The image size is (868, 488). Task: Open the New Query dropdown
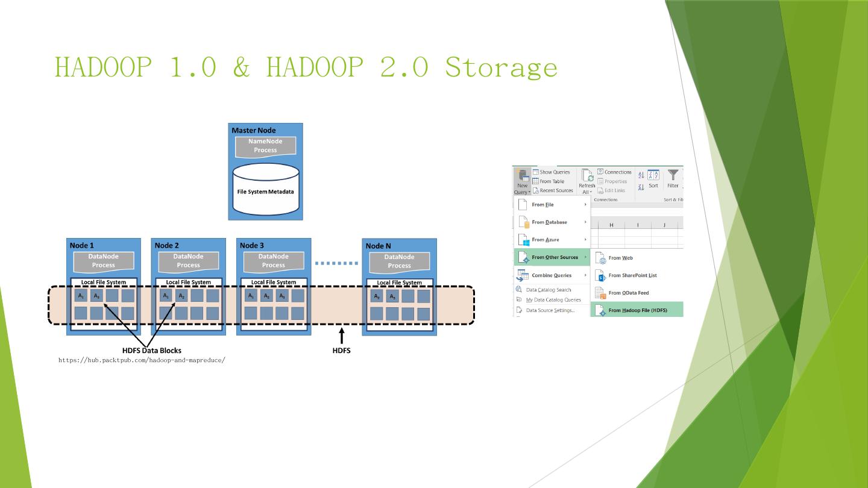pyautogui.click(x=522, y=181)
